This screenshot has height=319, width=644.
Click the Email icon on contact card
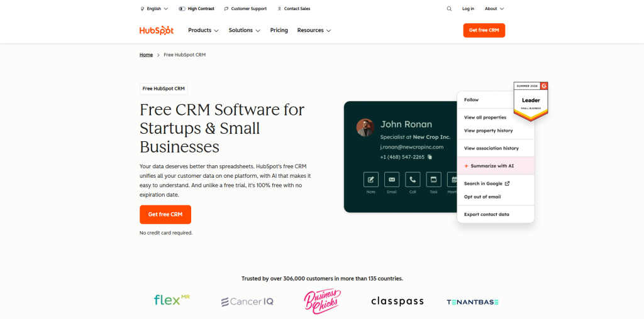[392, 180]
